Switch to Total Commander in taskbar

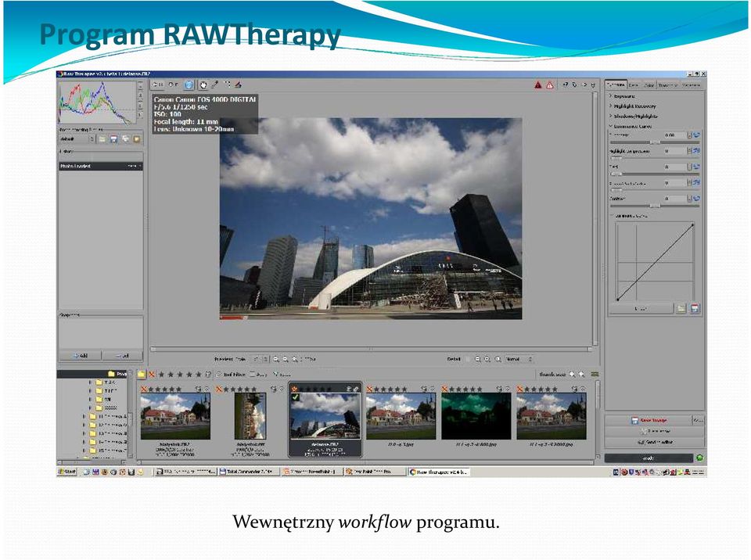(248, 472)
